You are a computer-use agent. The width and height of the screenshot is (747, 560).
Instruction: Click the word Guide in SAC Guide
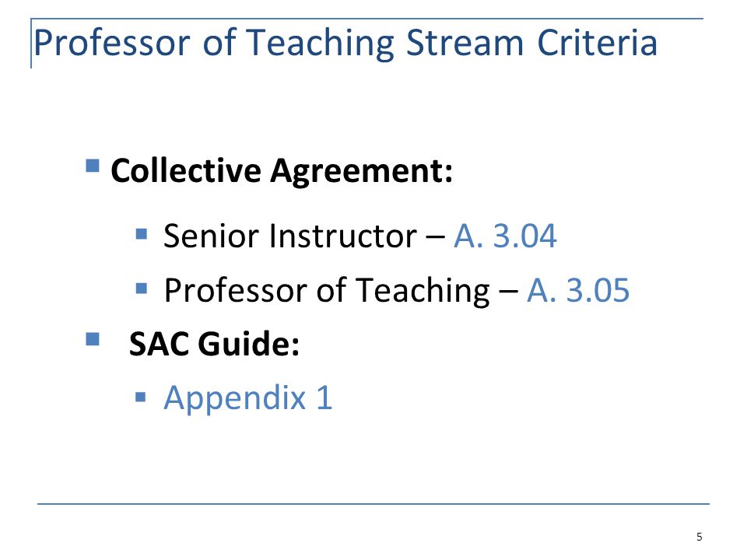(249, 343)
